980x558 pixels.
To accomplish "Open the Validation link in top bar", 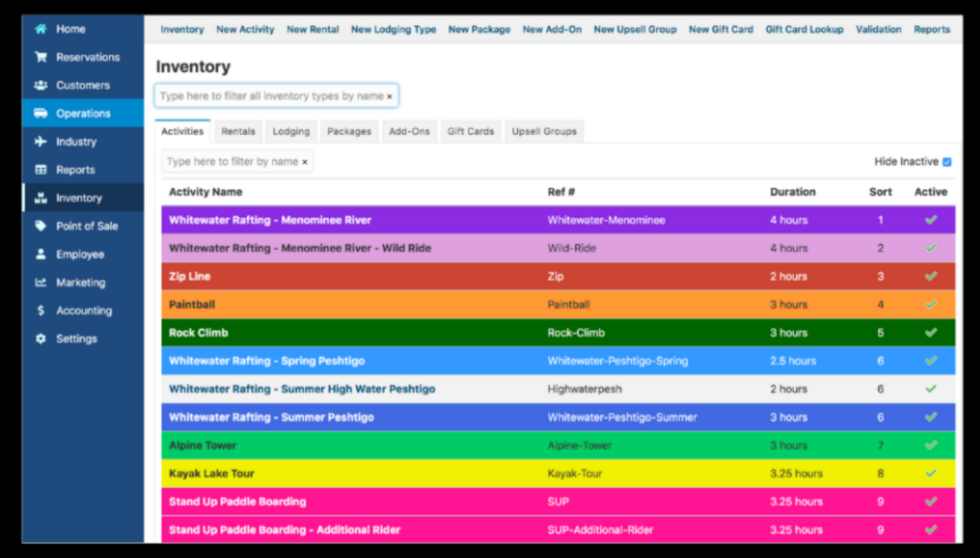I will 878,30.
